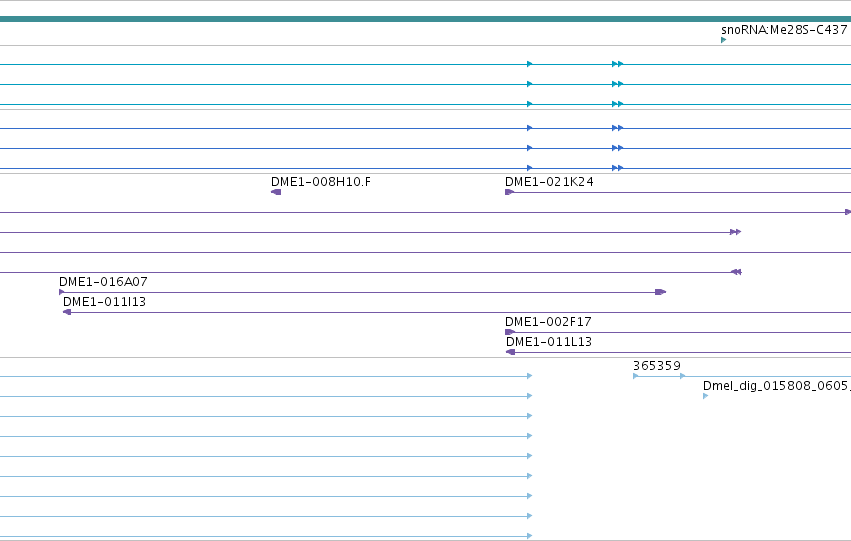Select the DME1-008H10.F purple arrow feature

pyautogui.click(x=276, y=192)
